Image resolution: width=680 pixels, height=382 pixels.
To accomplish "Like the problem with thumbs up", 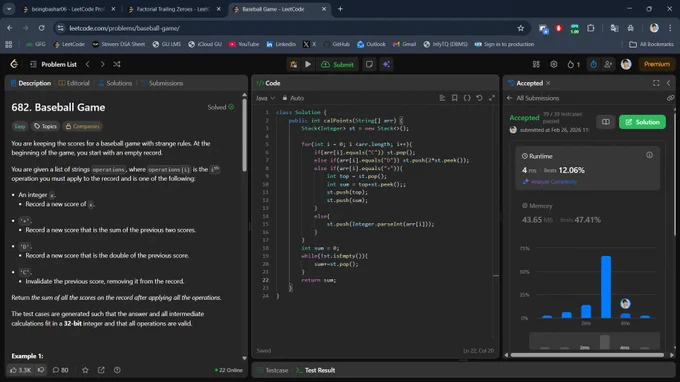I will (20, 370).
